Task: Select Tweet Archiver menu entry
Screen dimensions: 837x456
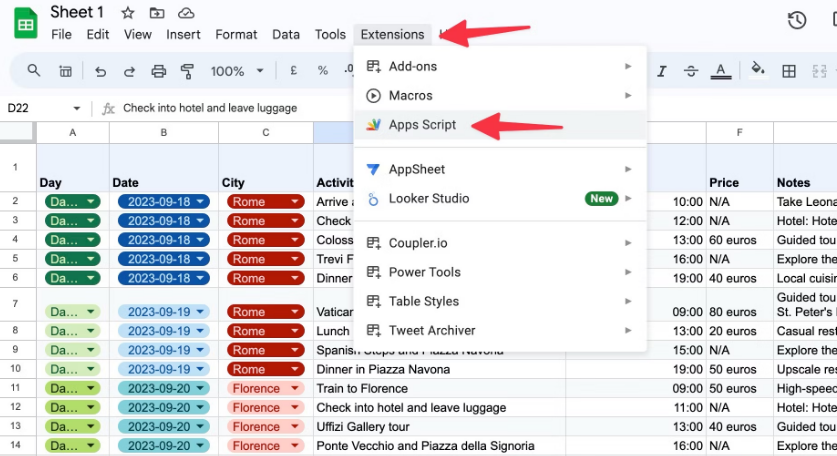Action: (x=500, y=331)
